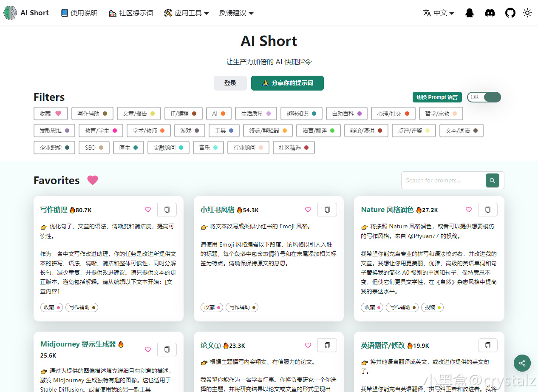Toggle the 哲学/宗教 filter tag
The image size is (538, 392).
(x=441, y=114)
